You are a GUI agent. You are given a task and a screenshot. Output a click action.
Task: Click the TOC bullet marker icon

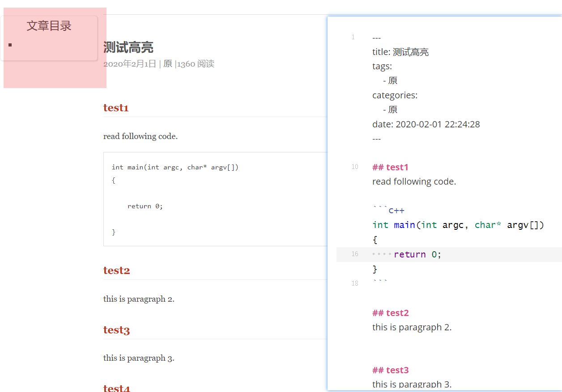(10, 45)
